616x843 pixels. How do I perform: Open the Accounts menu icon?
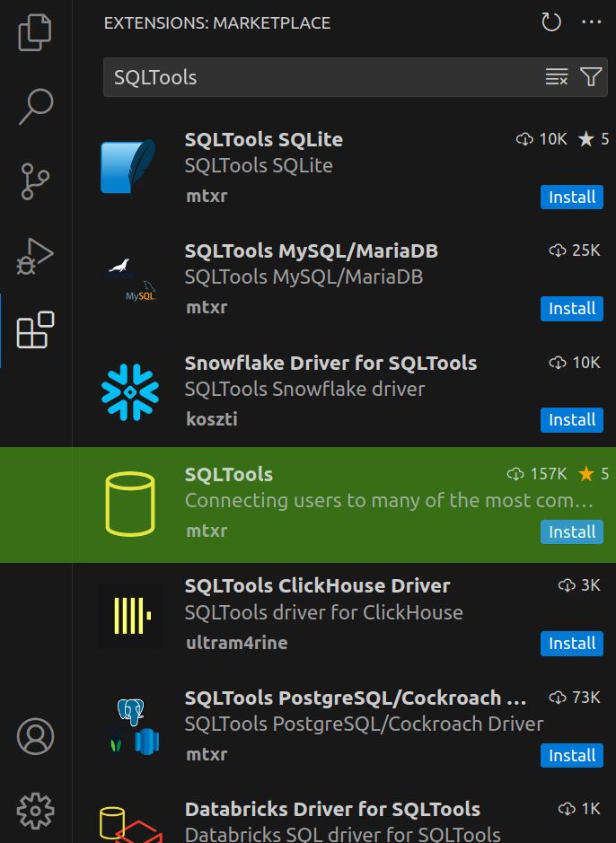[x=36, y=736]
